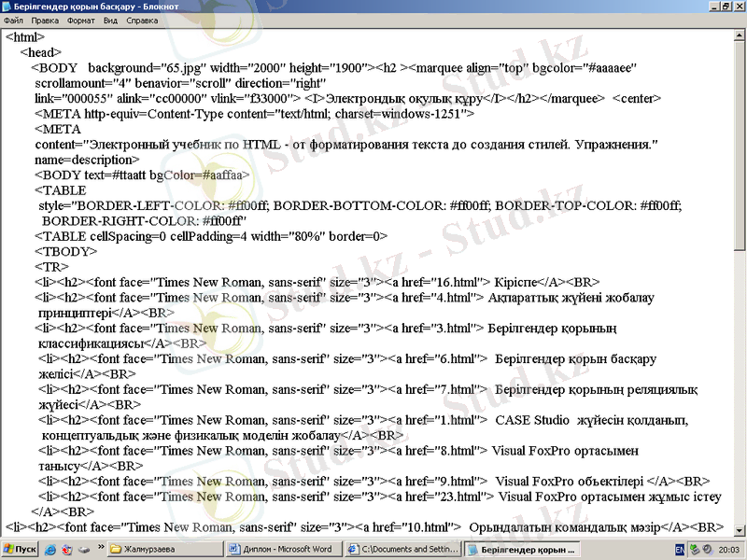Switch to Диплом - Microsoft Word window
Screen dimensions: 747x560
click(285, 550)
